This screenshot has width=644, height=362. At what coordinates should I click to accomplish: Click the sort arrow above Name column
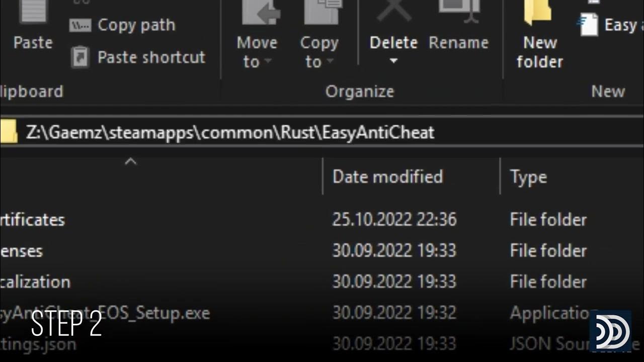(131, 161)
